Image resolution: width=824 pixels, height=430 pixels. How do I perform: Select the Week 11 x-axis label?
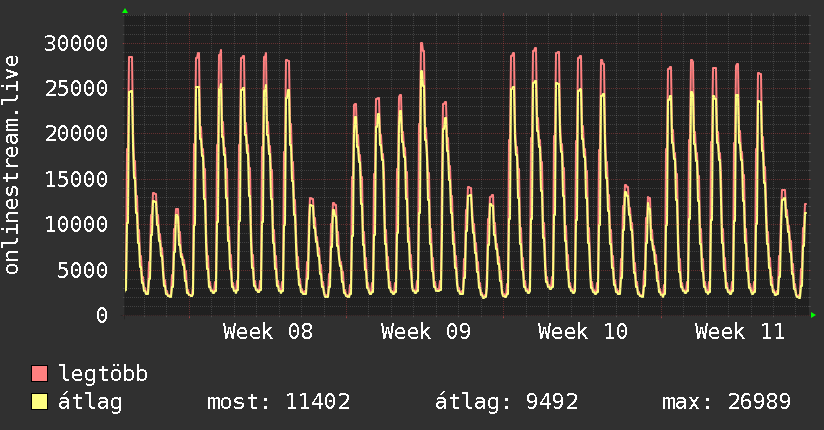pos(740,332)
